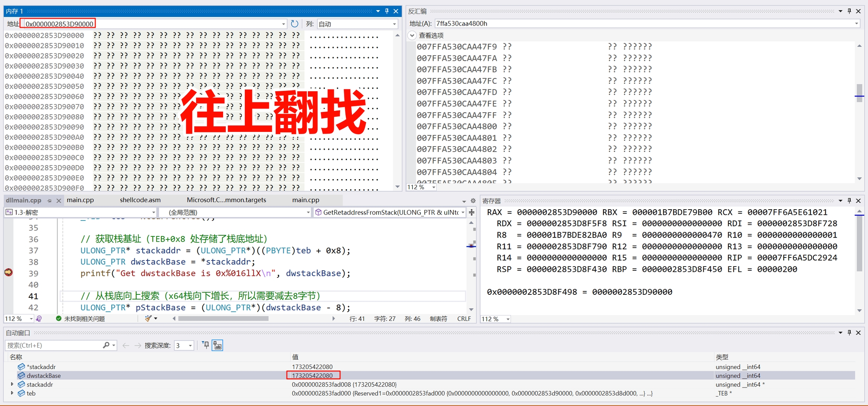The image size is (868, 406).
Task: Open the editor tab settings gear
Action: click(473, 201)
